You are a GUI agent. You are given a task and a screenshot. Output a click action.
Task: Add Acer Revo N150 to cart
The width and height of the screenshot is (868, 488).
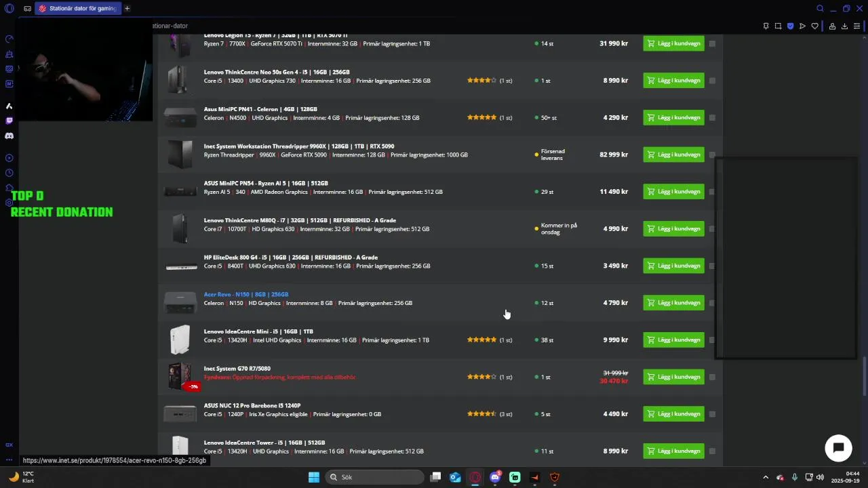coord(673,303)
